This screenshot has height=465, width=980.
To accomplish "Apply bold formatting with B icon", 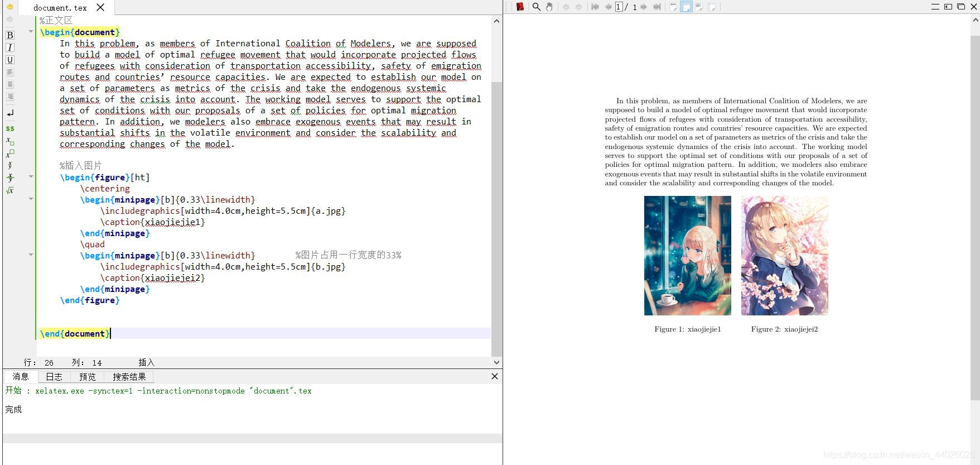I will coord(10,35).
